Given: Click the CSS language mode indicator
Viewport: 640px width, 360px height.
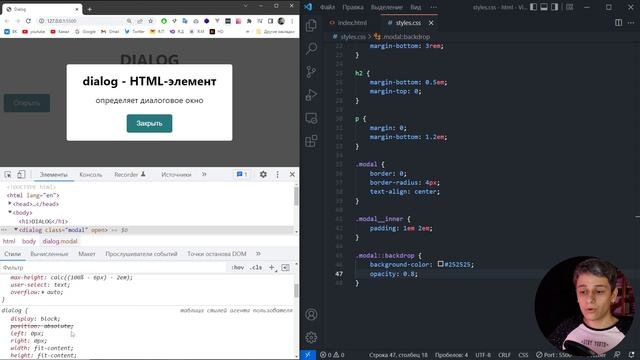Looking at the screenshot, I should pyautogui.click(x=523, y=355).
